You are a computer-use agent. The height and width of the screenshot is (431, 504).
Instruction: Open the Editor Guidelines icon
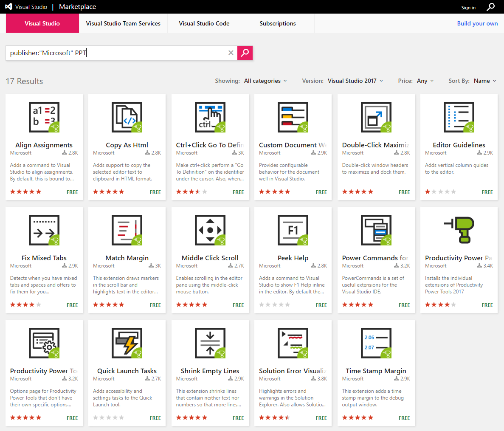(459, 117)
